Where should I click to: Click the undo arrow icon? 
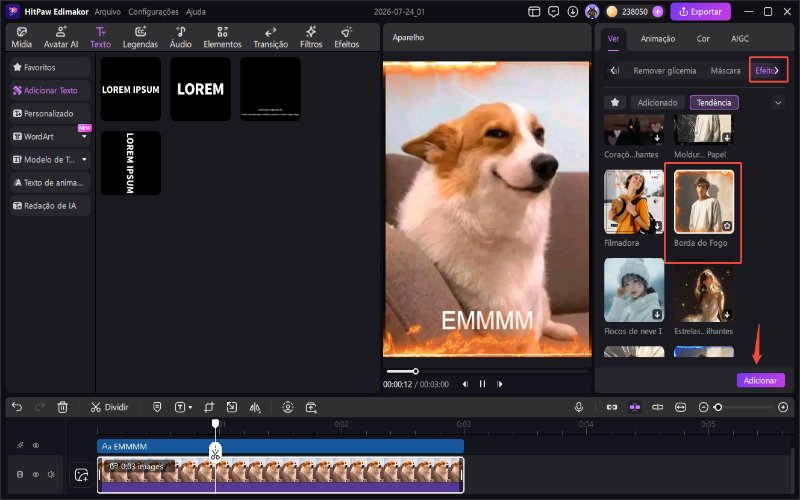click(x=17, y=407)
